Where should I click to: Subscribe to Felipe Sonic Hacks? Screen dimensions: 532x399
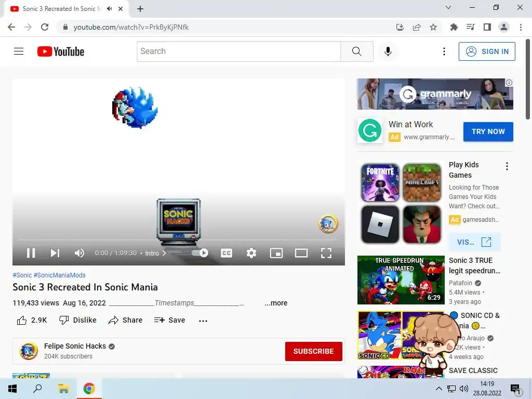point(313,351)
